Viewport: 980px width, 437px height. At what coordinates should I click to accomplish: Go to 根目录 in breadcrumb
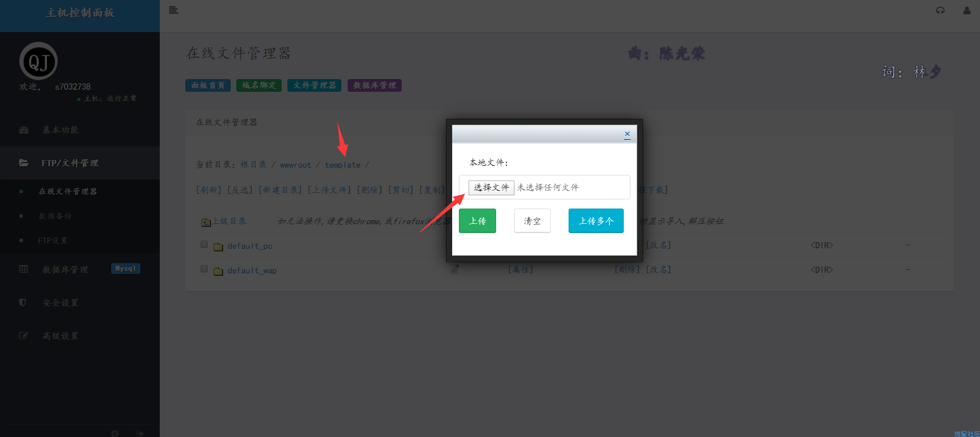tap(254, 165)
